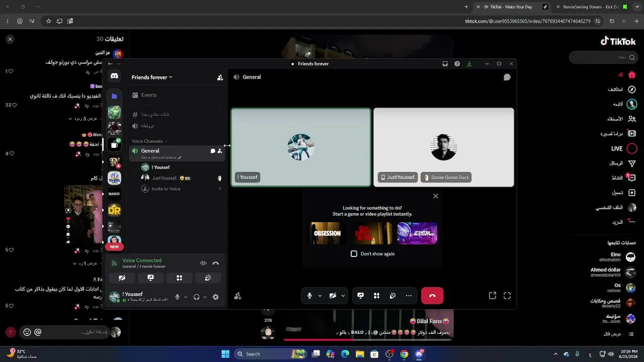Disconnect using Voice Connected panel hang-up icon
The width and height of the screenshot is (644, 362).
(216, 263)
